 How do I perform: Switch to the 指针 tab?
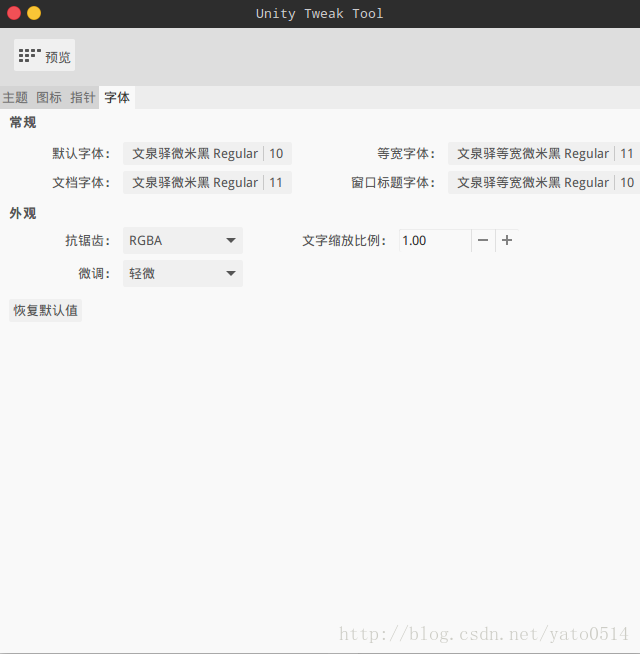[x=83, y=98]
